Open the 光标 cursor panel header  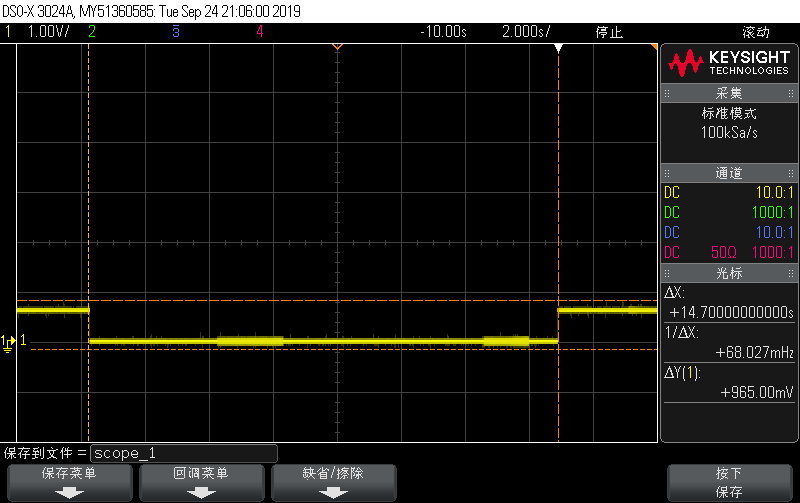(x=729, y=273)
